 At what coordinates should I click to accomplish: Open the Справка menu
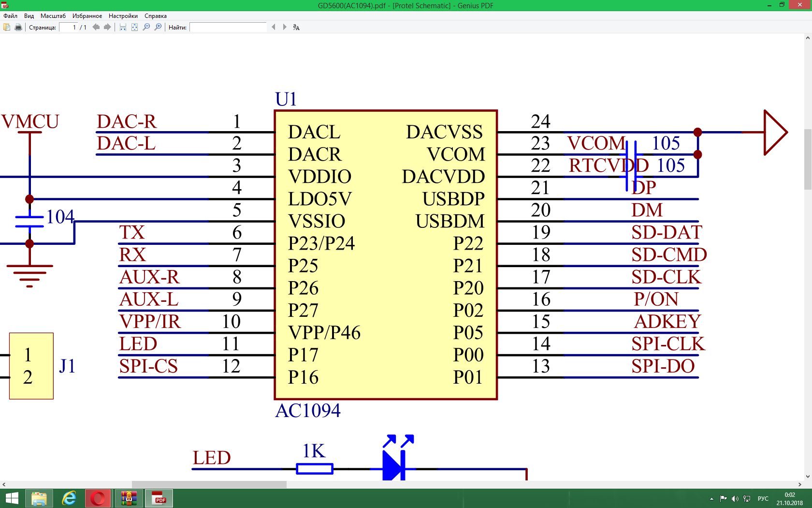[x=156, y=16]
